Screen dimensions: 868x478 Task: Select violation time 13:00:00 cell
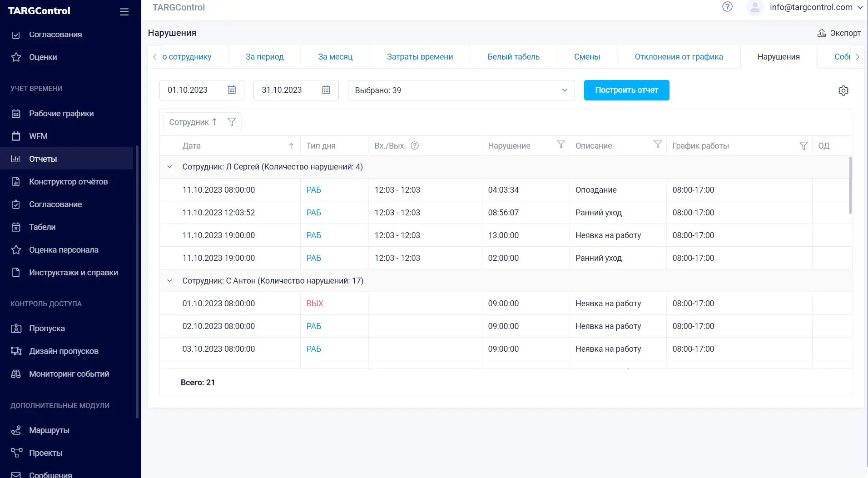503,235
